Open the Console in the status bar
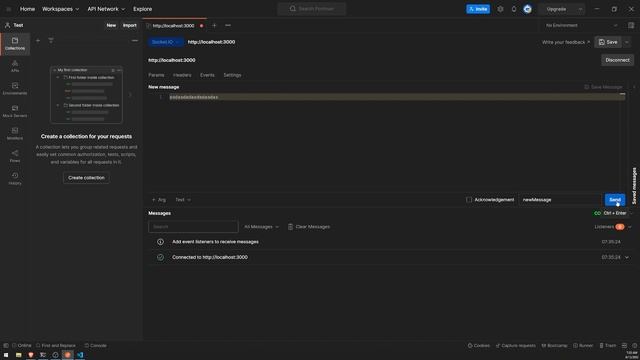Viewport: 640px width, 360px height. (x=95, y=345)
